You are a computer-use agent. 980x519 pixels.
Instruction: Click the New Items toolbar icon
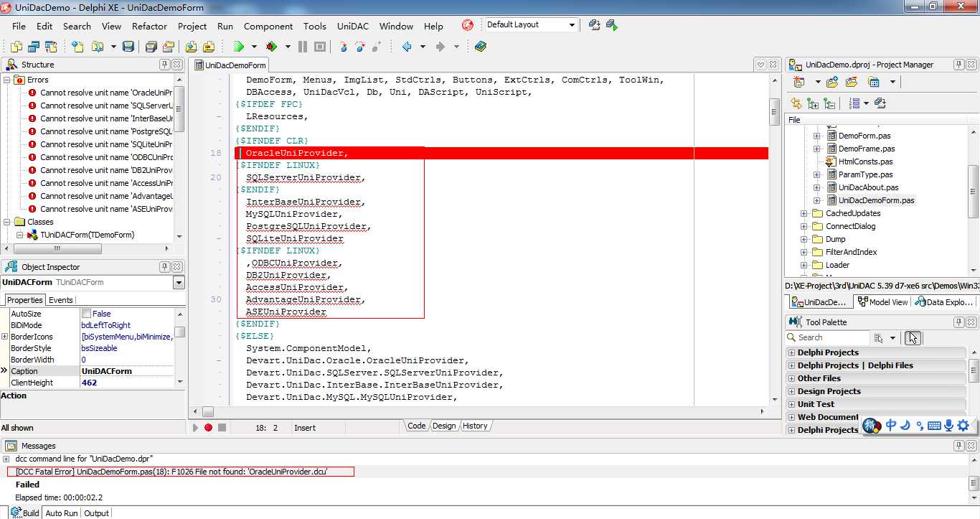[77, 47]
